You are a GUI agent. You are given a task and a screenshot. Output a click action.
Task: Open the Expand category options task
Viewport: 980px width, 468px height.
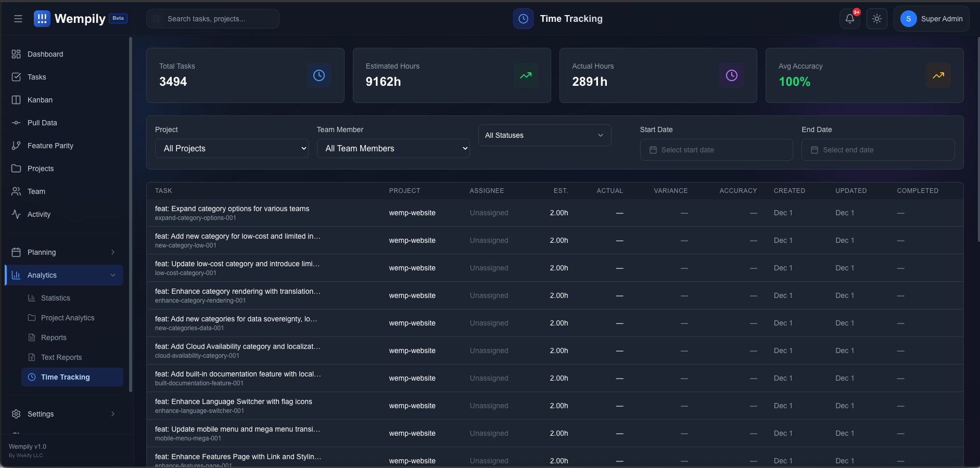pyautogui.click(x=232, y=209)
